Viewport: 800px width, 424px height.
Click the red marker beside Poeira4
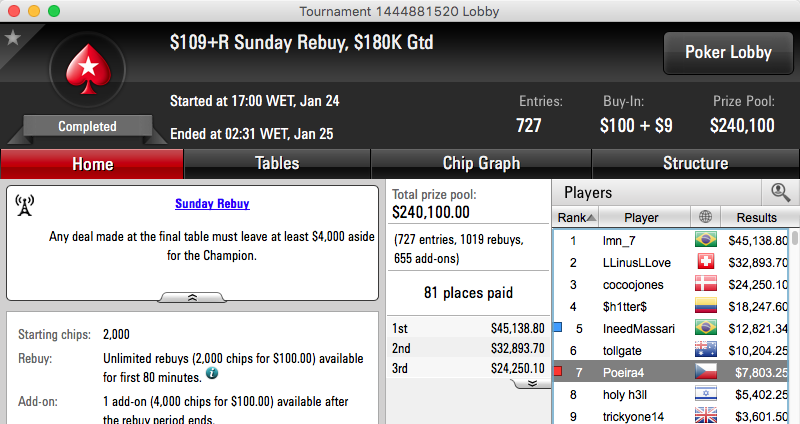[x=558, y=371]
